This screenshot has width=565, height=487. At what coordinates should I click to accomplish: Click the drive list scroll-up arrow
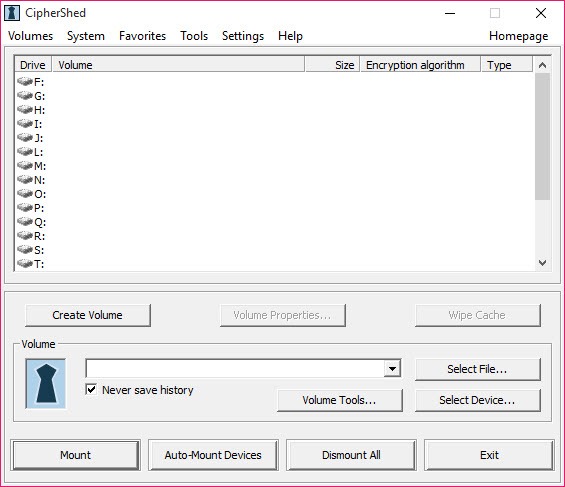(x=542, y=65)
